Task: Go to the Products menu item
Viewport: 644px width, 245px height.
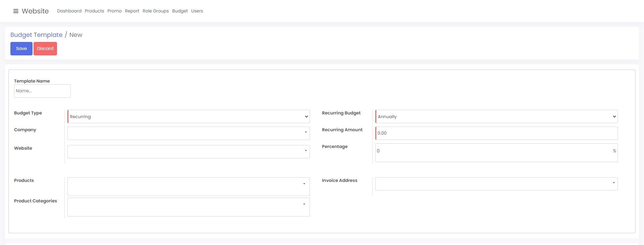Action: [94, 11]
